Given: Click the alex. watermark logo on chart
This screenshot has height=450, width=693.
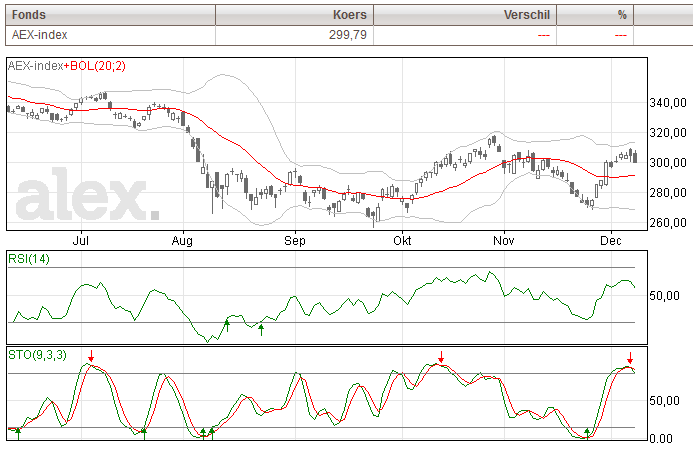Looking at the screenshot, I should (x=88, y=194).
